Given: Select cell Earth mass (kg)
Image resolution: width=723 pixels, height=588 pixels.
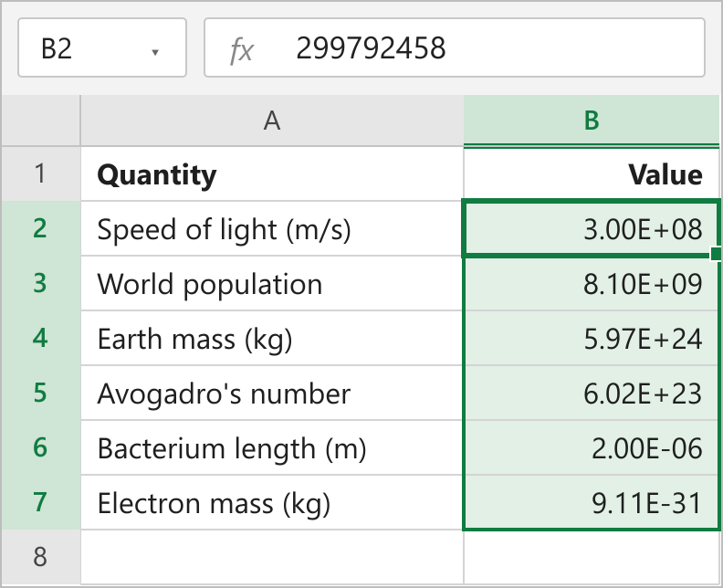Looking at the screenshot, I should 272,338.
